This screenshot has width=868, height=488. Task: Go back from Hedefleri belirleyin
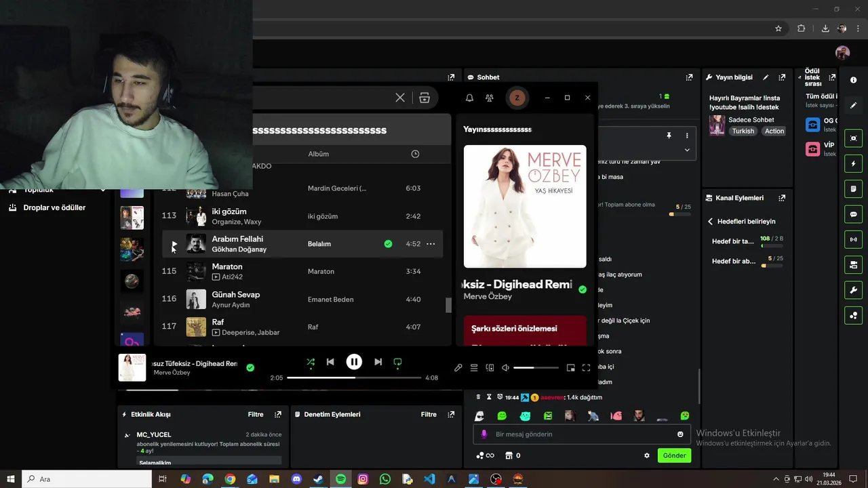(710, 222)
